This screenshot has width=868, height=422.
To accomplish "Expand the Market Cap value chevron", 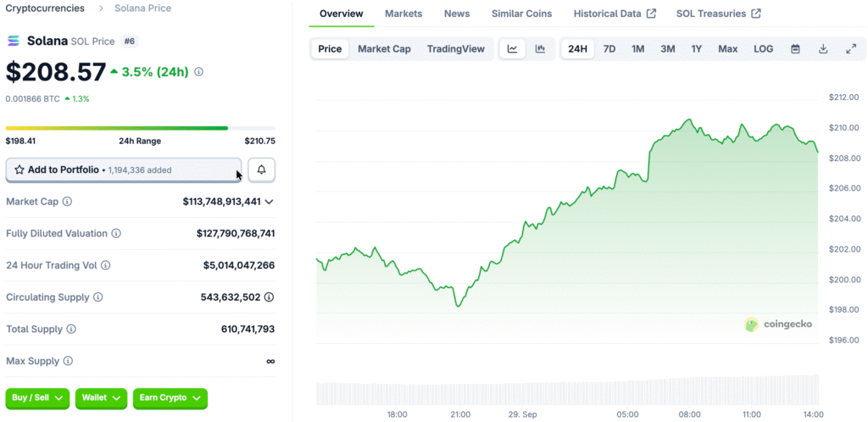I will pos(269,202).
